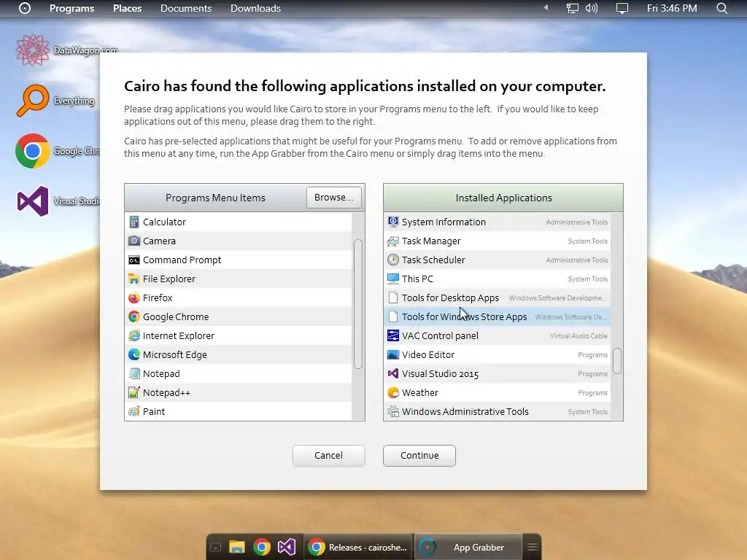Click the Notepad++ icon
The image size is (747, 560).
pos(134,392)
